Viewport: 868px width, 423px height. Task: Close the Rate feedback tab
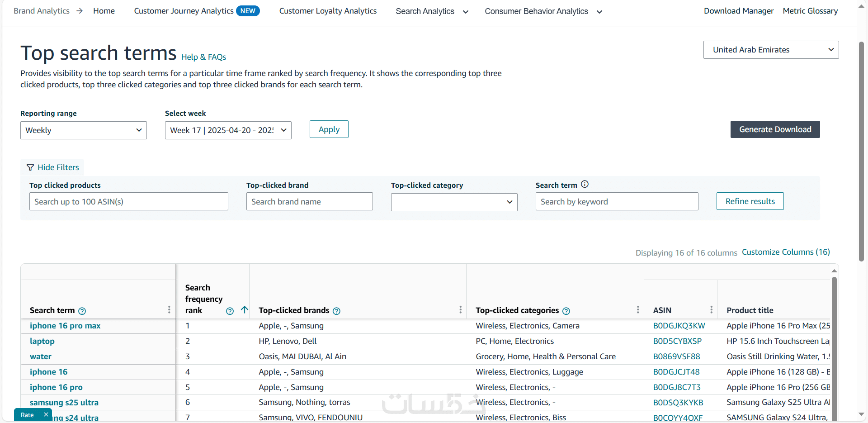pos(46,414)
